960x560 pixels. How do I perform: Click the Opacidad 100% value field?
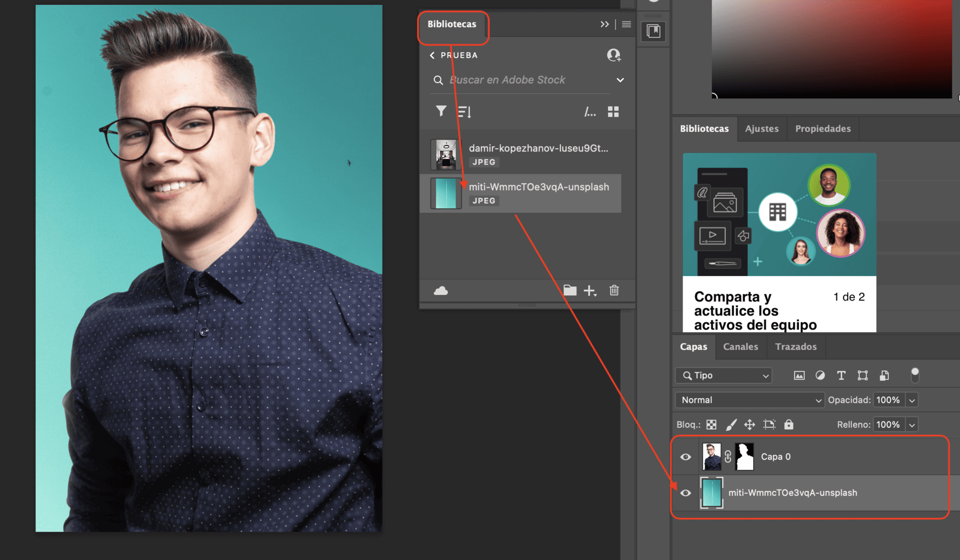(x=889, y=400)
